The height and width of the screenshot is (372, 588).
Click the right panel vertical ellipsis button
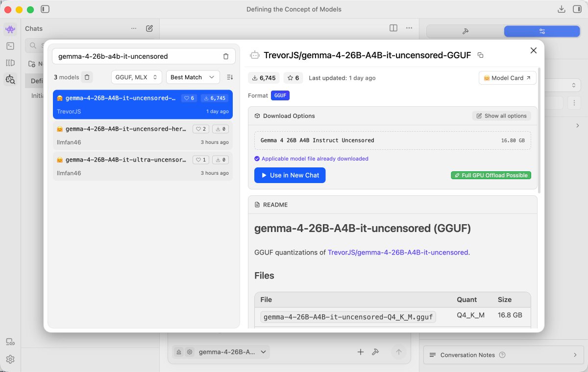(x=574, y=103)
